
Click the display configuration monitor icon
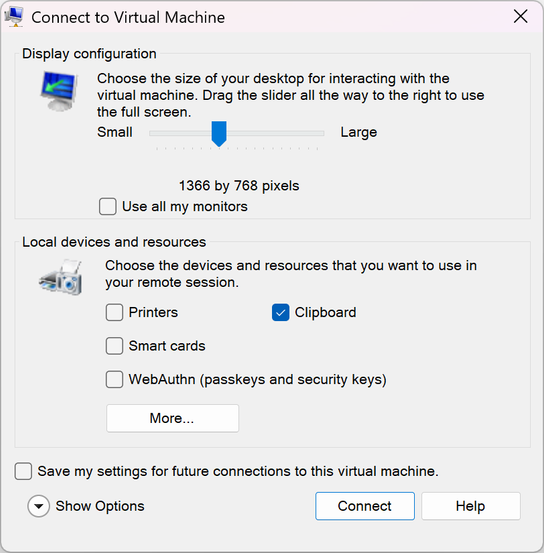click(58, 91)
